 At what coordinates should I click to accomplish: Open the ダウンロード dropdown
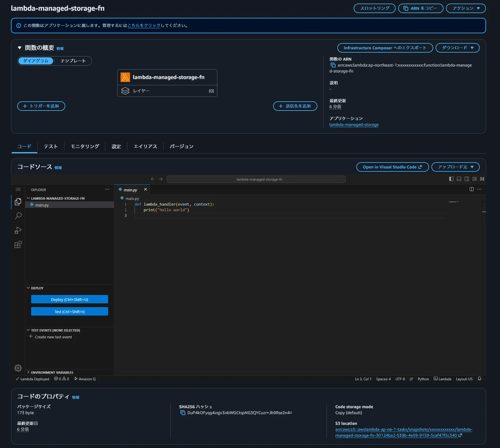click(x=458, y=48)
